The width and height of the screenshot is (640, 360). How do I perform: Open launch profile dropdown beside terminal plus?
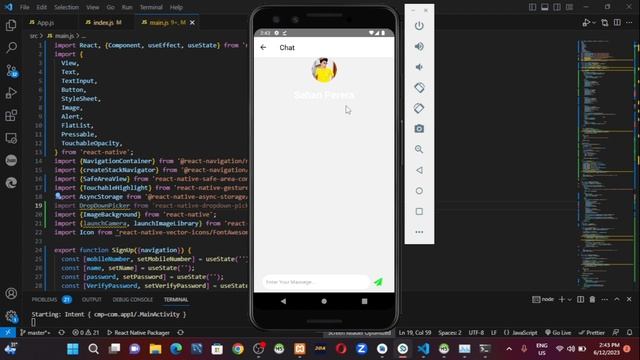(570, 300)
